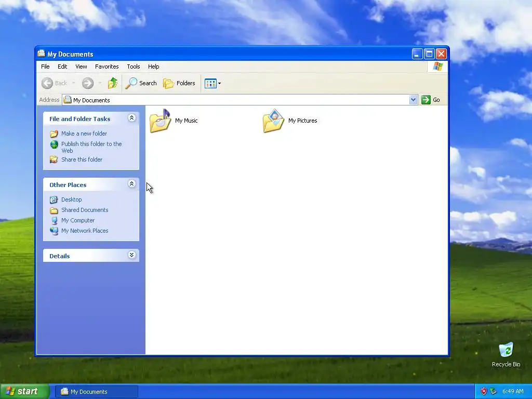
Task: Click the Windows flag logo in menu bar
Action: tap(437, 66)
